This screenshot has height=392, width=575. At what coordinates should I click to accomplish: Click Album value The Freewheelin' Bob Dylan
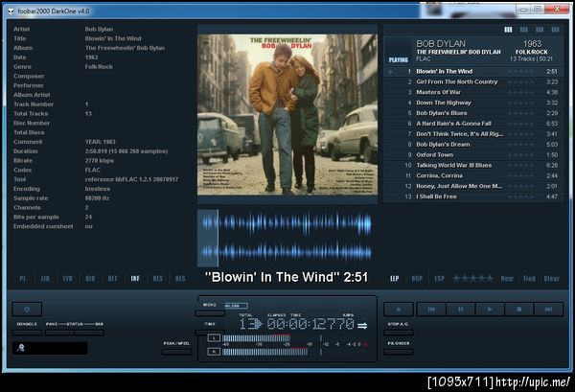[x=125, y=48]
